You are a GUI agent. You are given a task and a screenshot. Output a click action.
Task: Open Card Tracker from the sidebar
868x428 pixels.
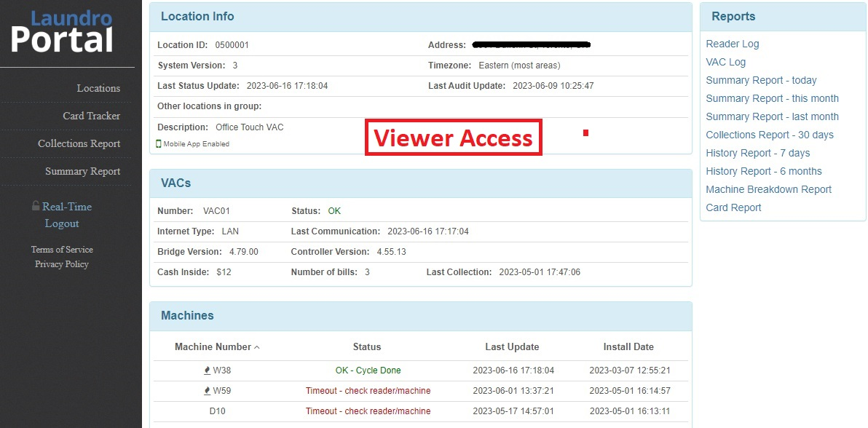[91, 116]
